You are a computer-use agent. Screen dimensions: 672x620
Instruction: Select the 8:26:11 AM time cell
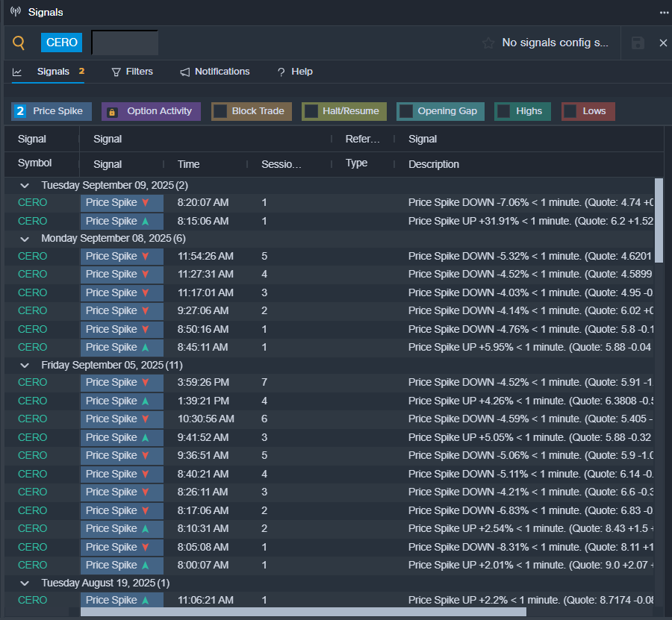click(x=202, y=492)
